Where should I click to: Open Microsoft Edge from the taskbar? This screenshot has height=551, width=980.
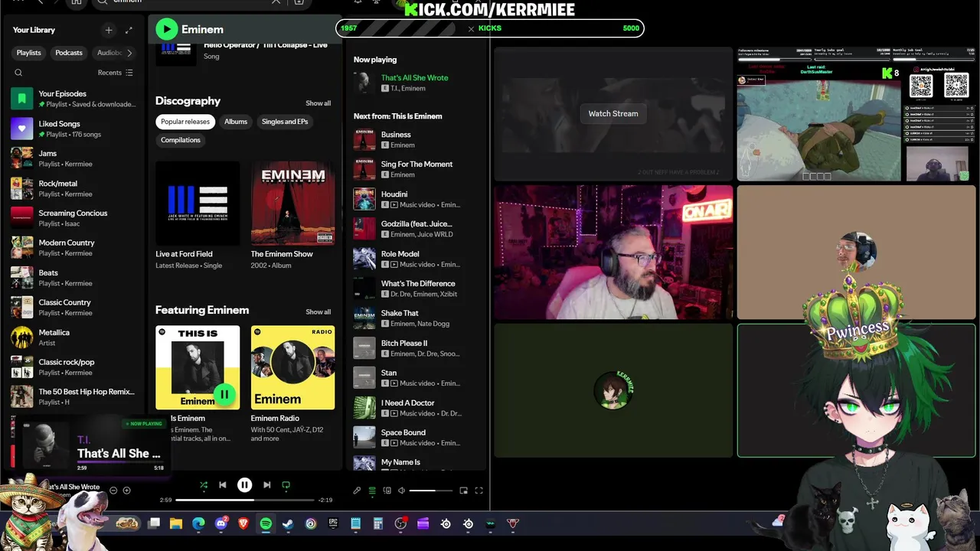[198, 523]
